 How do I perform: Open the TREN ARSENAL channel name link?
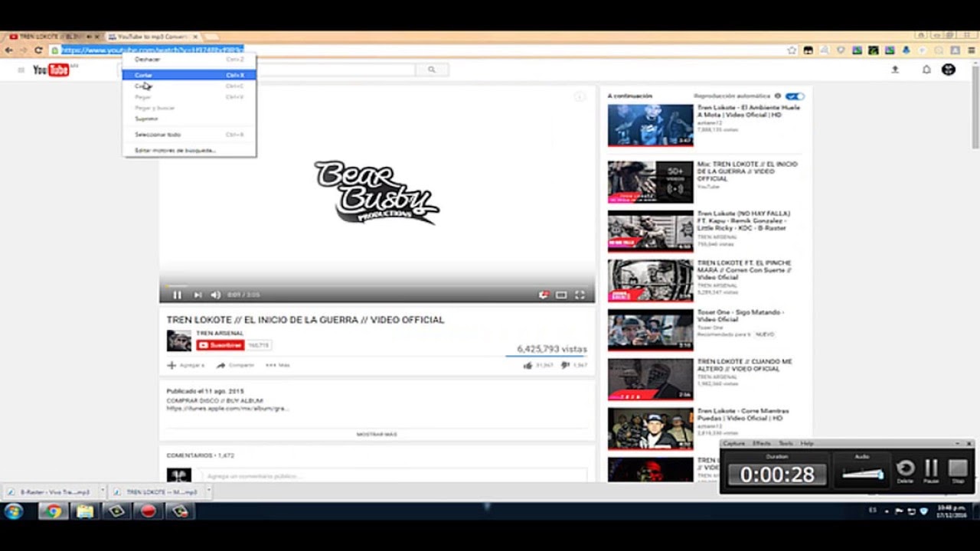pyautogui.click(x=220, y=334)
